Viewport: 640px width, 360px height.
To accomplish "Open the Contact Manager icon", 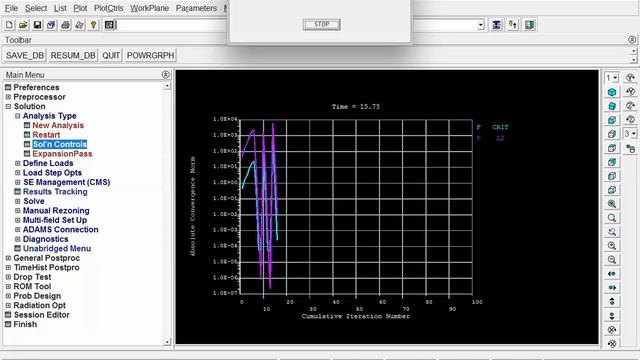I will (529, 25).
